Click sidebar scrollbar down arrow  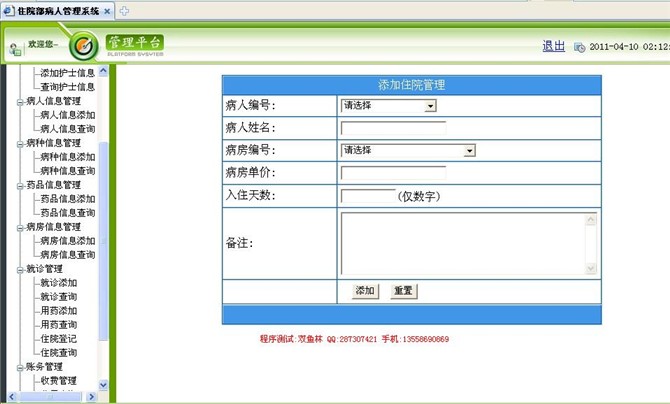tap(103, 385)
